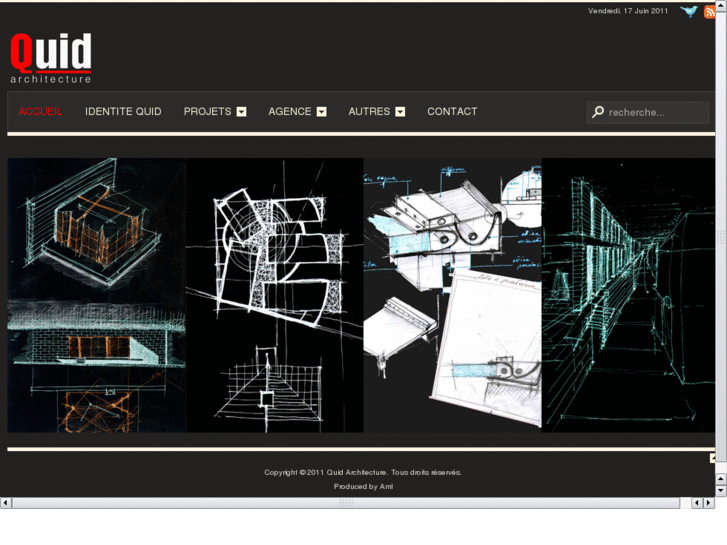
Task: Expand the AUTRES dropdown arrow
Action: point(401,112)
